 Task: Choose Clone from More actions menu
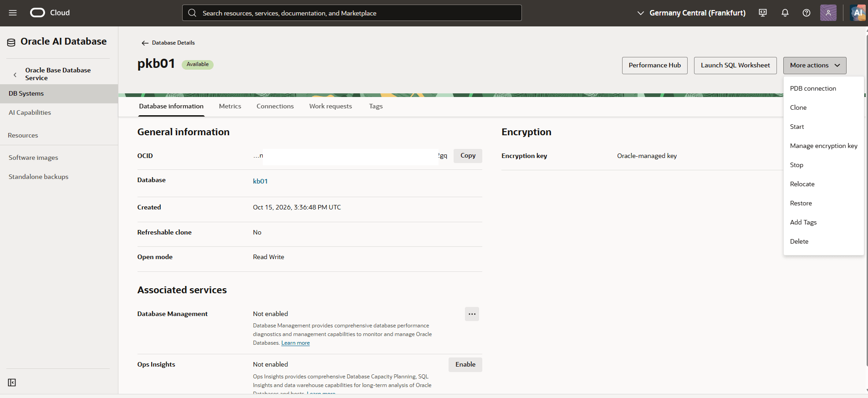coord(823,107)
